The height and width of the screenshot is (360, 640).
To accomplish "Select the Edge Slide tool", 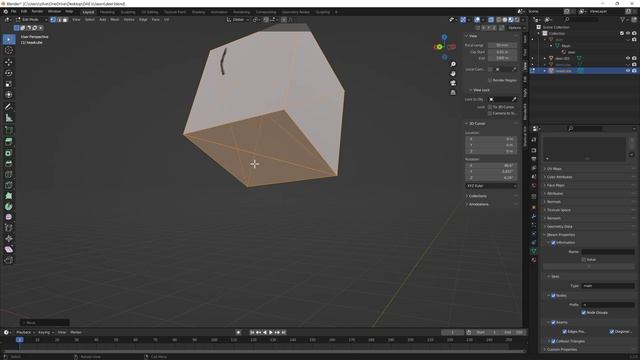I will (9, 228).
